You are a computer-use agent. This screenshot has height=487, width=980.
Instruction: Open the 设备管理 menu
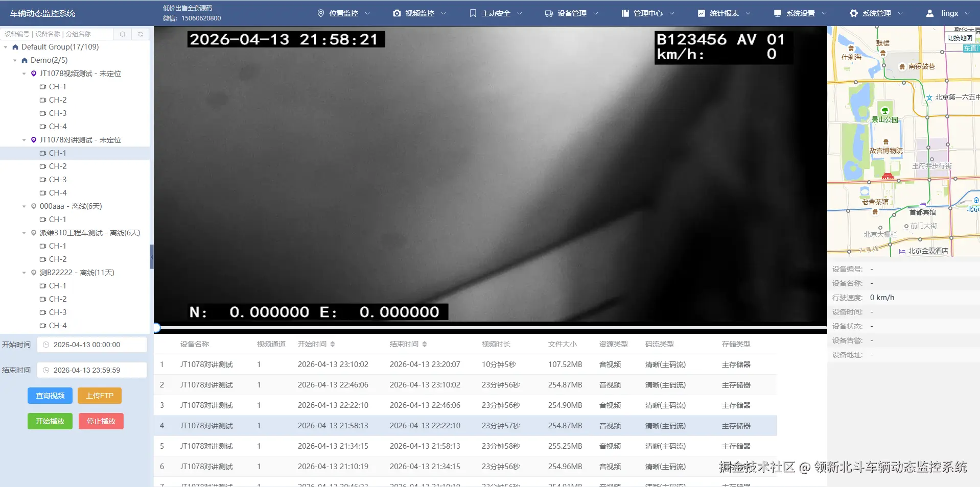572,13
